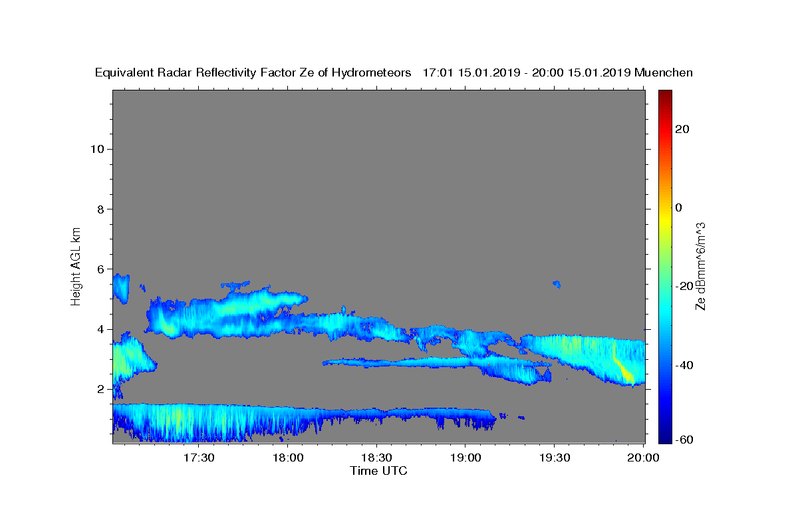The height and width of the screenshot is (532, 798).
Task: Click the colorbar label '-20'
Action: point(684,286)
